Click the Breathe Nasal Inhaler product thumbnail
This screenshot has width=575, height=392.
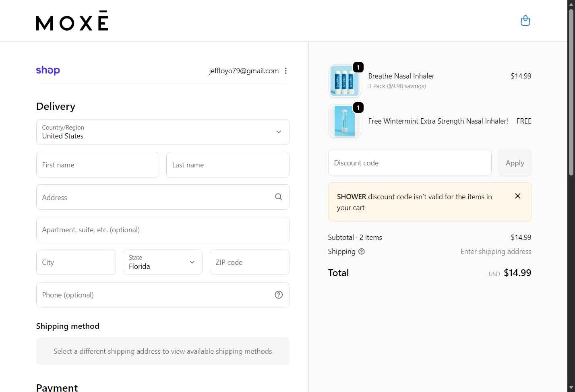[x=345, y=81]
